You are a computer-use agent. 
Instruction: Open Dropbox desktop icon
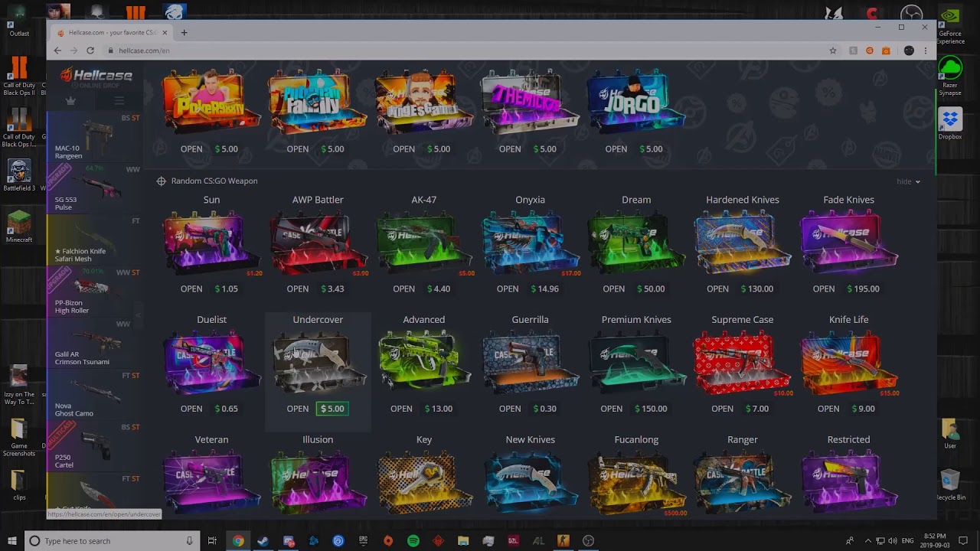pyautogui.click(x=950, y=124)
